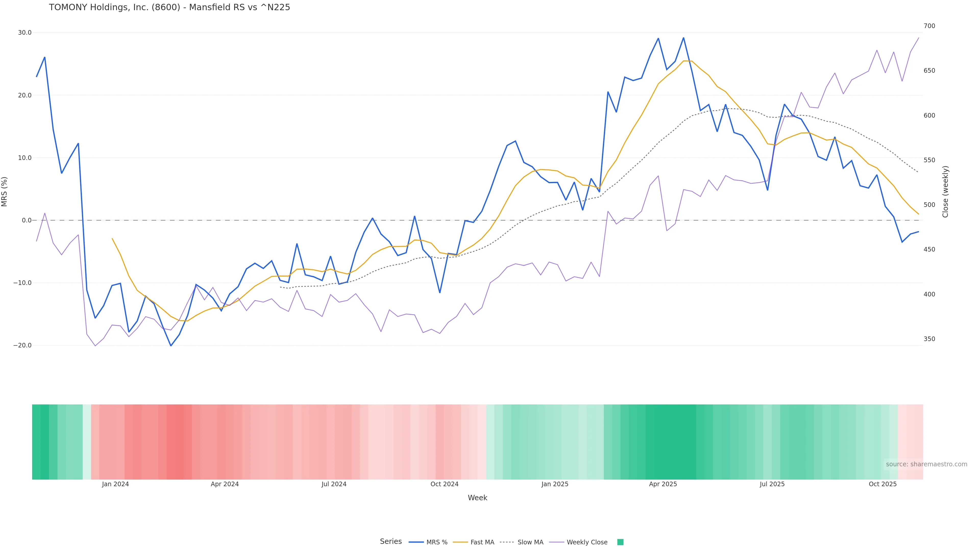Click the green heatmap legend square
980x551 pixels.
coord(620,542)
